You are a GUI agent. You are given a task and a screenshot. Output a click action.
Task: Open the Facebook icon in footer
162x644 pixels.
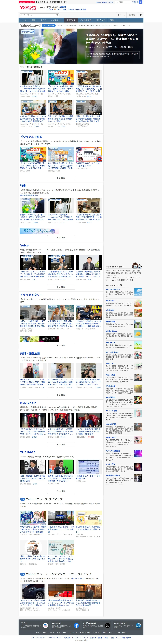coord(76,626)
